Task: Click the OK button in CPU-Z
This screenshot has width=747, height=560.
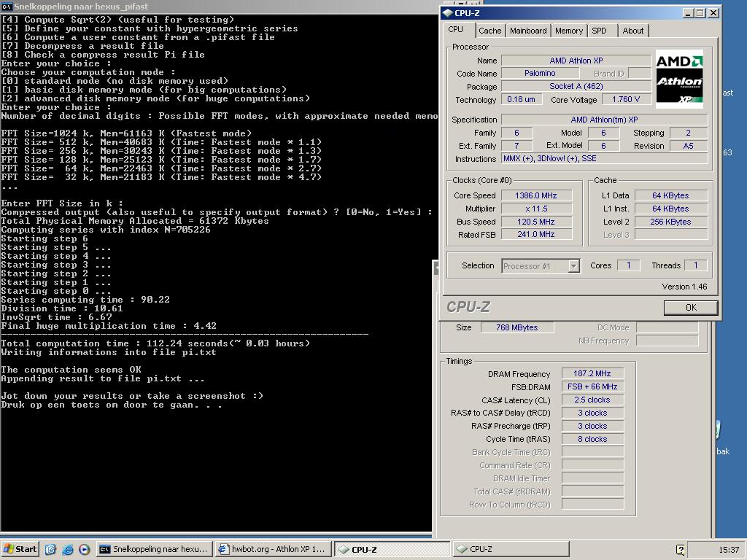Action: point(691,308)
